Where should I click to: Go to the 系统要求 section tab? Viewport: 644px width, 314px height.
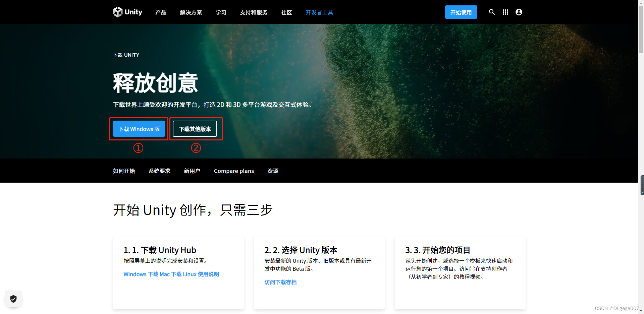pyautogui.click(x=160, y=171)
